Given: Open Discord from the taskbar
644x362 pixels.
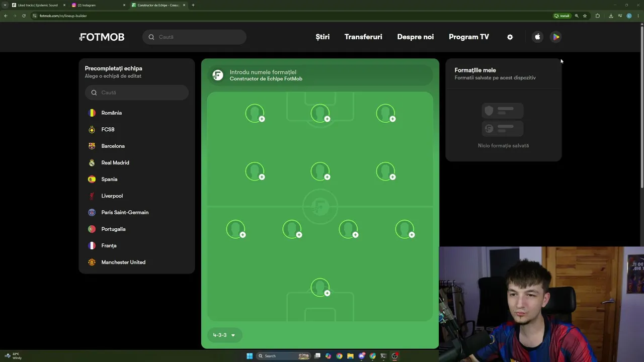Looking at the screenshot, I should (x=361, y=356).
